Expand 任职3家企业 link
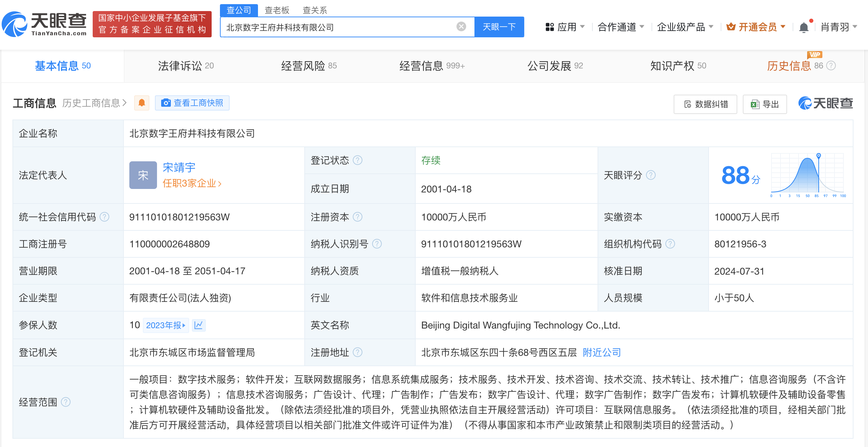868x447 pixels. tap(192, 183)
